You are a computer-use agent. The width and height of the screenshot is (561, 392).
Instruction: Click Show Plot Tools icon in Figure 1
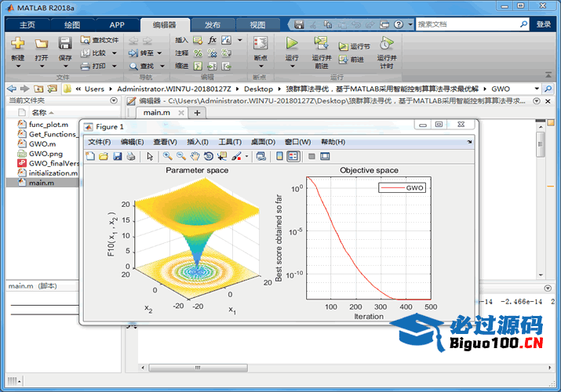(325, 156)
